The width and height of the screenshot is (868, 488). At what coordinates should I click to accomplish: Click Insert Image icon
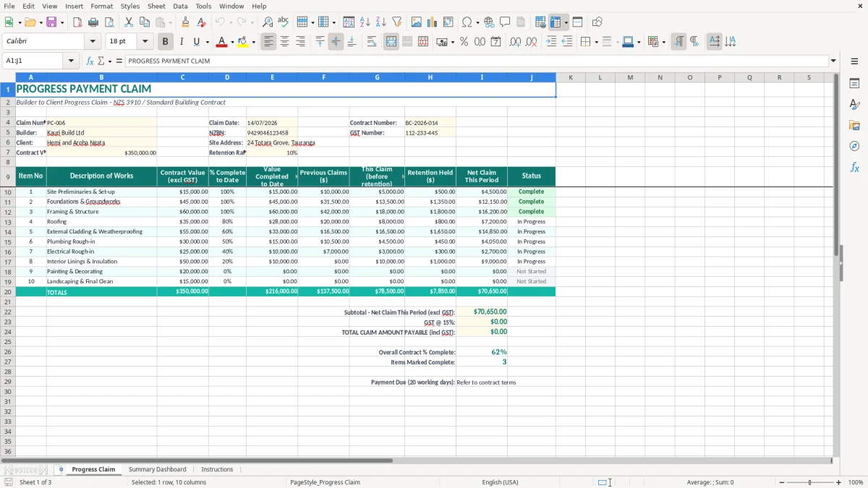[x=417, y=22]
